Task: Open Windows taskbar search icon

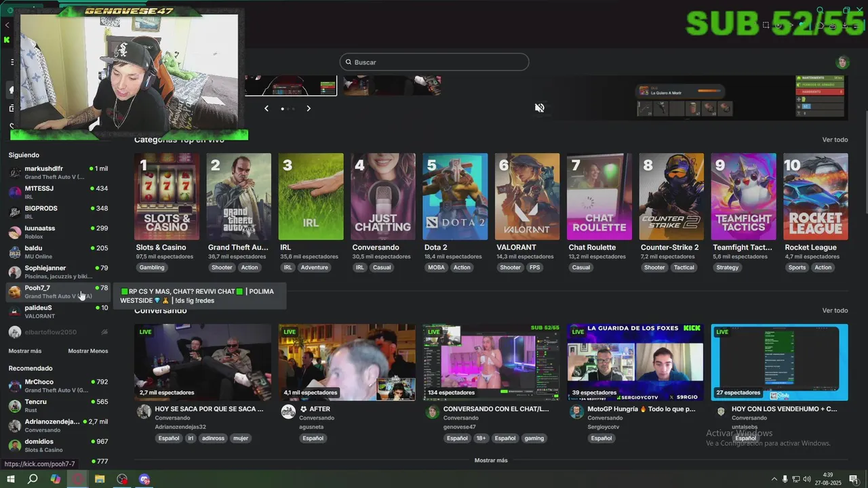Action: [x=33, y=479]
